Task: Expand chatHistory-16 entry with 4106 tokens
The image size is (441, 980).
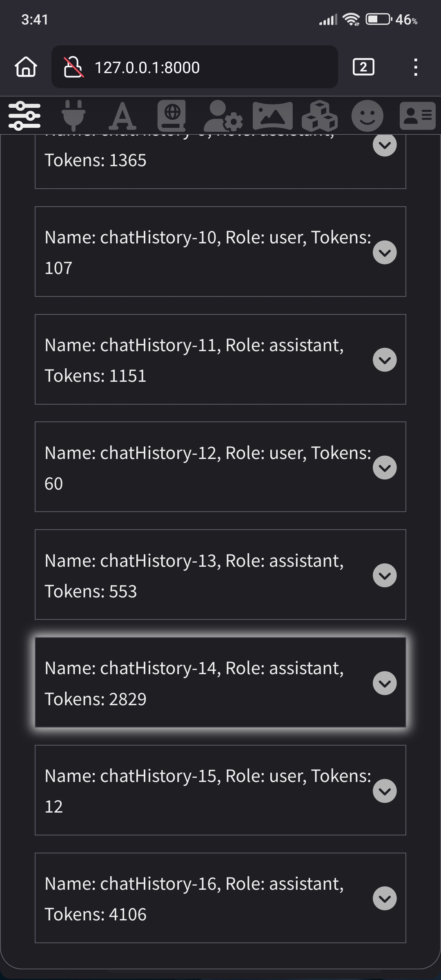Action: (x=385, y=898)
